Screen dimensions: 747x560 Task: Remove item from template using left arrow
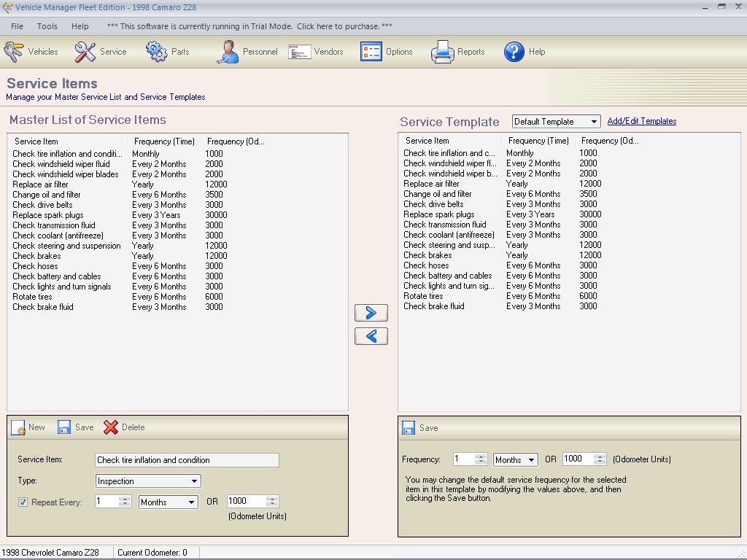click(x=371, y=336)
